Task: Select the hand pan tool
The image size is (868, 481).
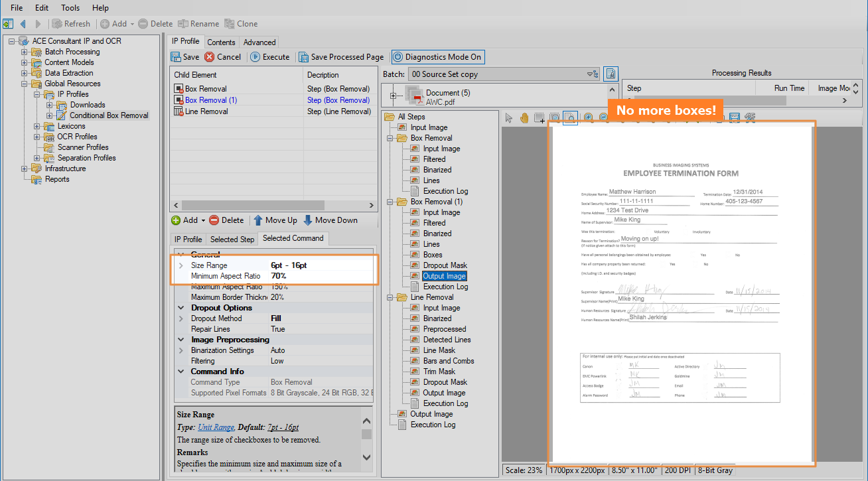Action: pos(524,118)
